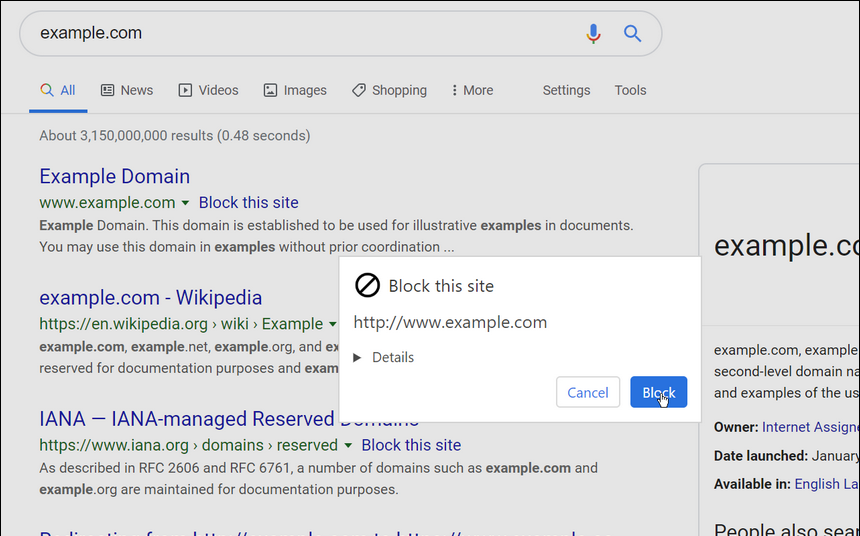This screenshot has height=536, width=860.
Task: Select the All tab
Action: pos(58,91)
